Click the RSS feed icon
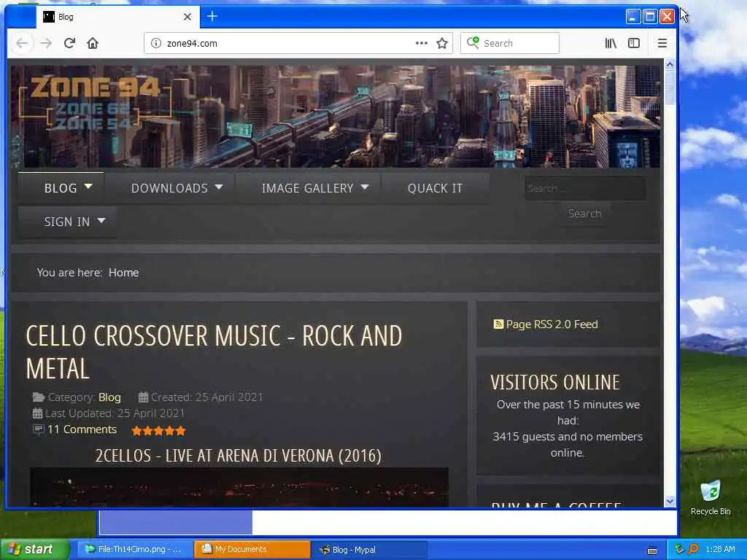 click(x=498, y=324)
